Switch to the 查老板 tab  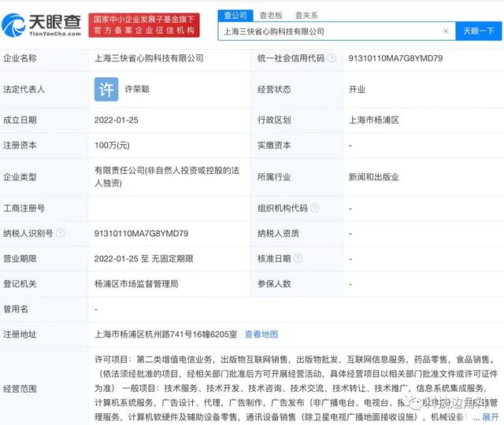[x=271, y=16]
